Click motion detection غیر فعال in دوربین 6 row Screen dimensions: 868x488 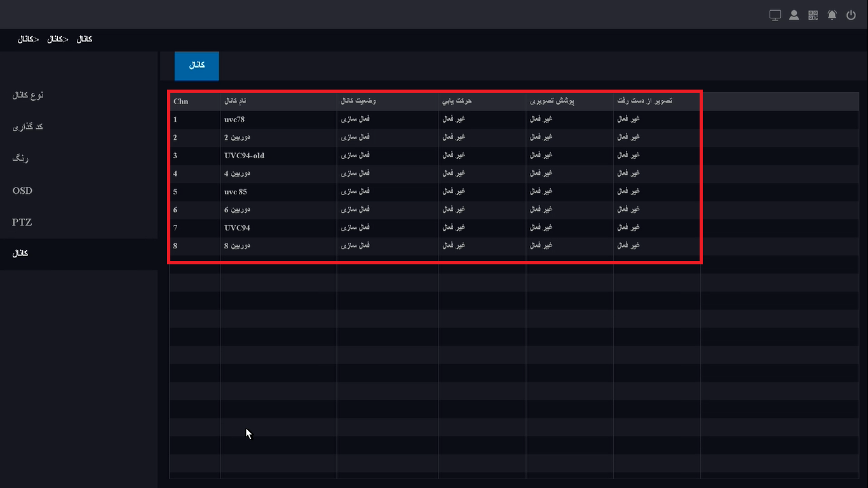[x=454, y=210]
